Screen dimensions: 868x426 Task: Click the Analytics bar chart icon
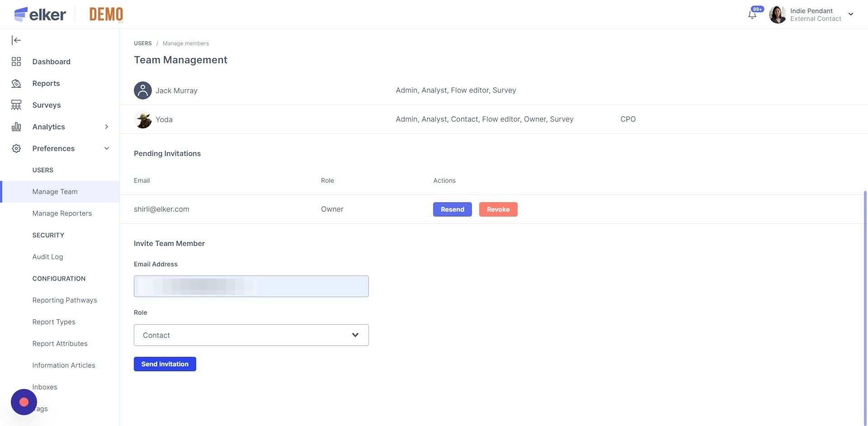click(16, 127)
